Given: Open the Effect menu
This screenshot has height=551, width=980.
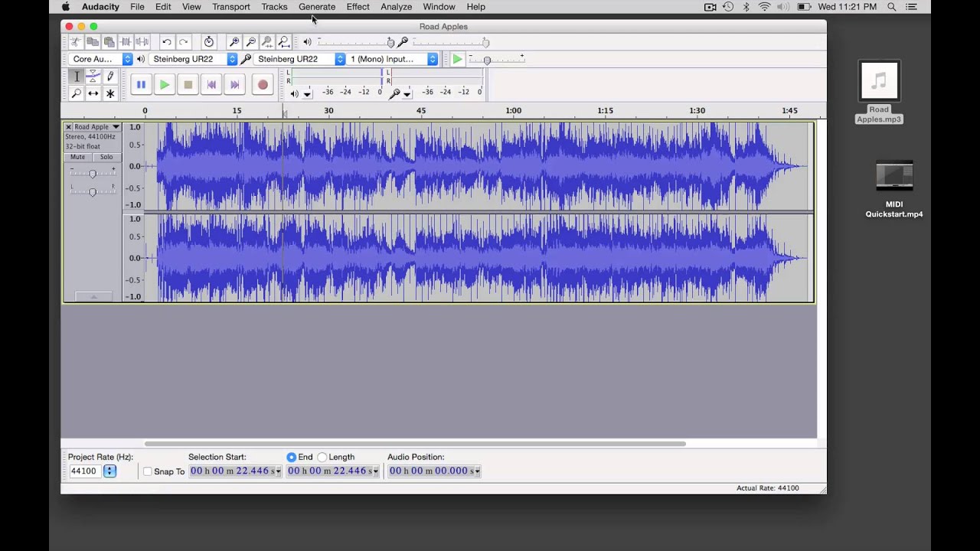Looking at the screenshot, I should (358, 7).
